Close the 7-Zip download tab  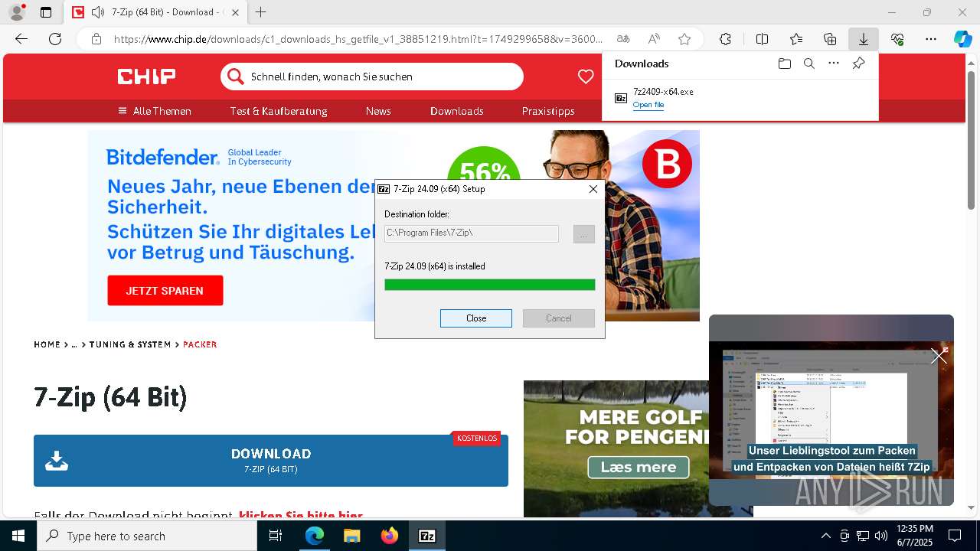[235, 12]
